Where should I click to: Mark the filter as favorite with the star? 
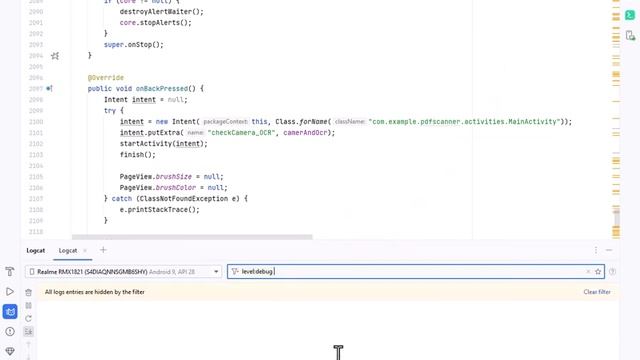click(598, 271)
